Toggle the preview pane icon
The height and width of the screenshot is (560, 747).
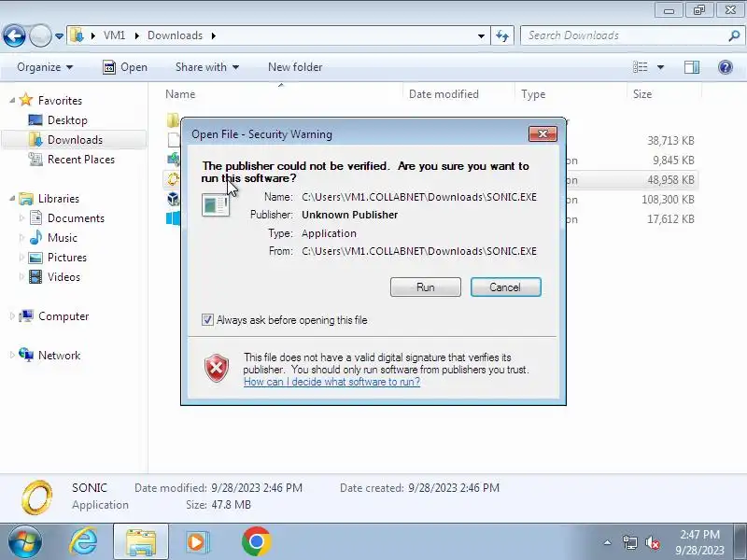[x=692, y=67]
